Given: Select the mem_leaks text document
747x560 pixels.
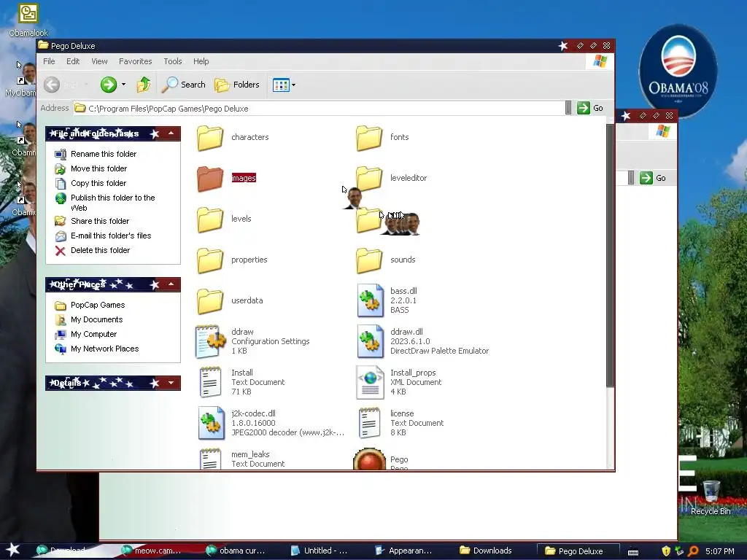Looking at the screenshot, I should pyautogui.click(x=242, y=459).
